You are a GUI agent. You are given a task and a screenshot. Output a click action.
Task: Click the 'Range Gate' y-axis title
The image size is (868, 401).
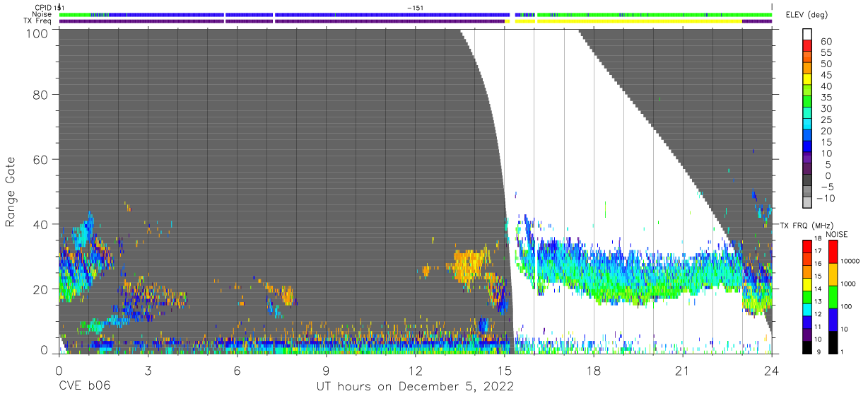tap(11, 191)
